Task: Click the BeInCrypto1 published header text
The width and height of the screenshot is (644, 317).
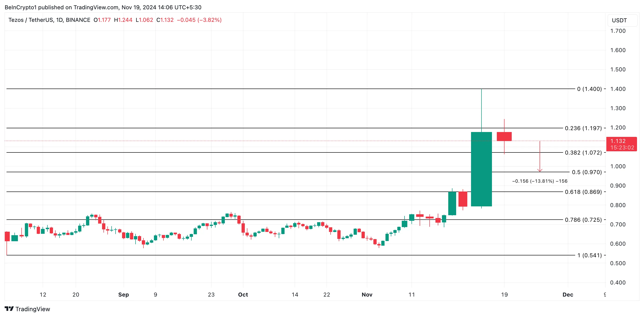Action: coord(103,7)
